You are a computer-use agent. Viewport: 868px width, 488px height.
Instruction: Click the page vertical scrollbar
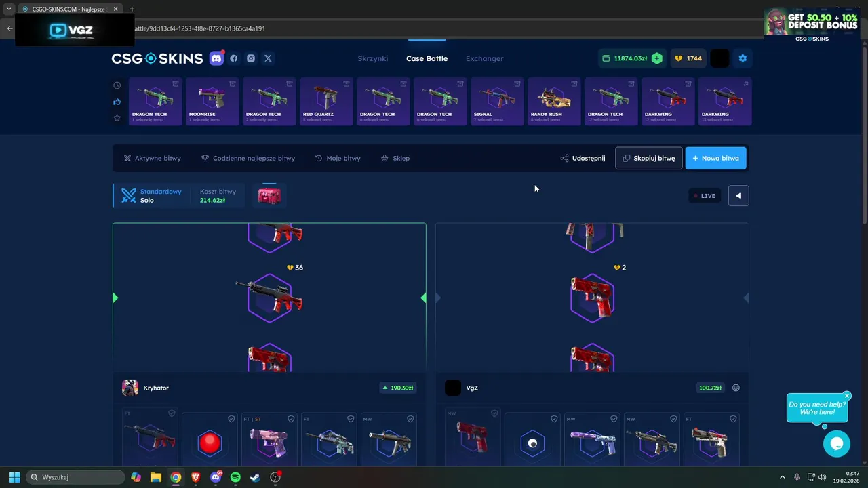864,136
